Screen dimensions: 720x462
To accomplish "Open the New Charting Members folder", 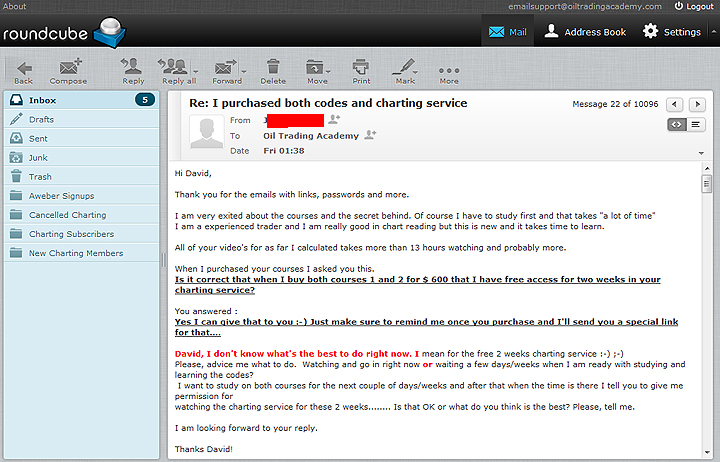I will 82,253.
